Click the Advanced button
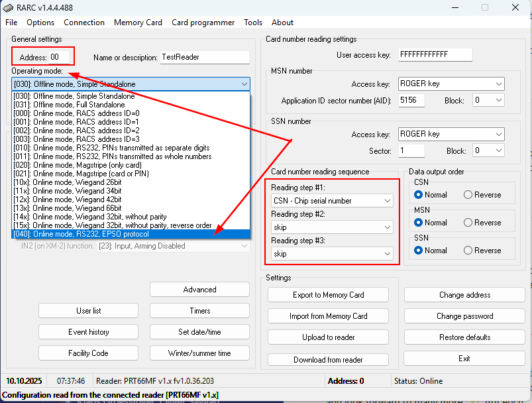The width and height of the screenshot is (532, 403). point(199,290)
